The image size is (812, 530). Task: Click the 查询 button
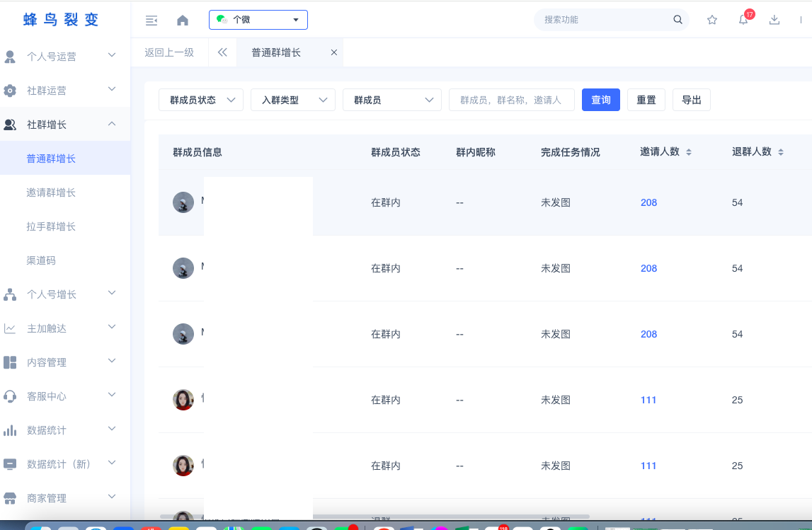[x=601, y=100]
